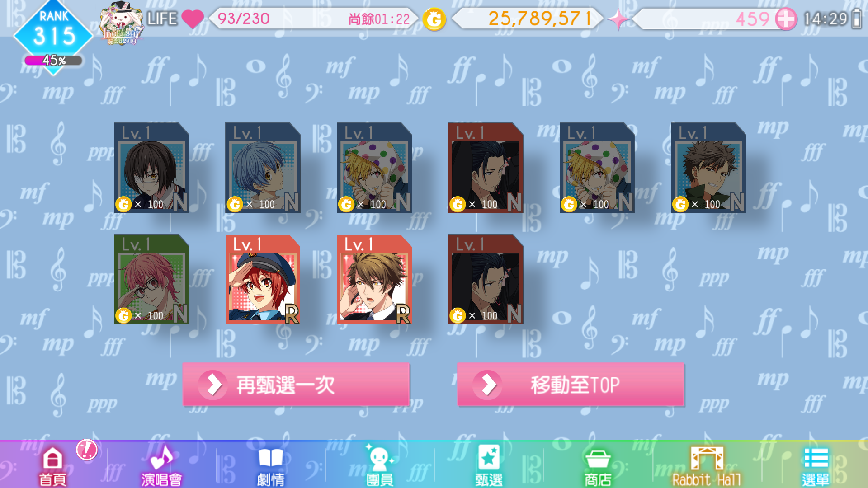Tap the pink LIFE heart icon
Viewport: 868px width, 488px height.
pos(193,19)
